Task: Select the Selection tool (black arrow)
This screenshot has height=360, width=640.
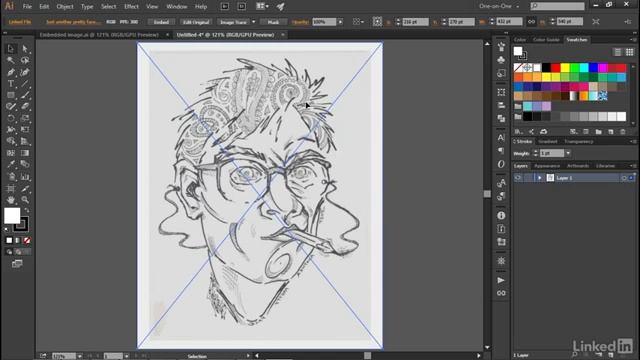Action: point(11,49)
